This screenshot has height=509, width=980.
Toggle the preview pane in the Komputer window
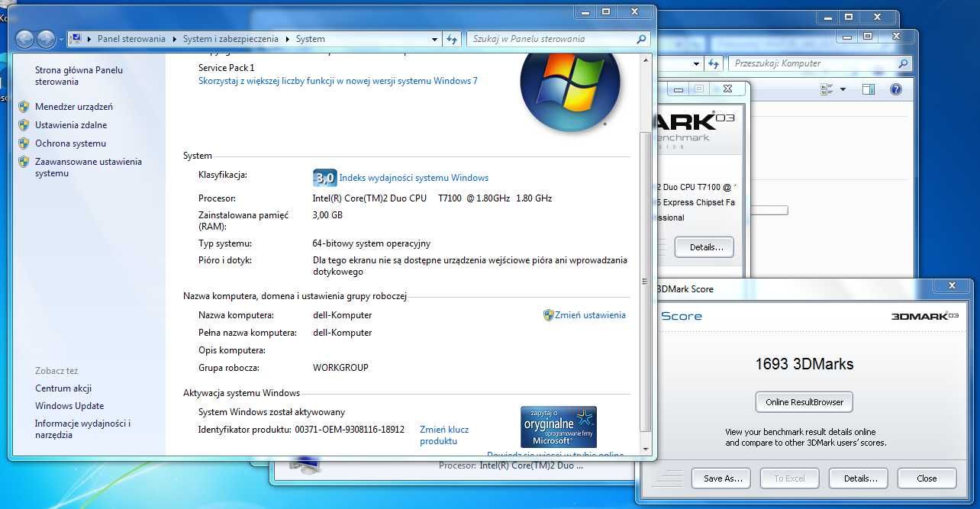click(x=868, y=89)
